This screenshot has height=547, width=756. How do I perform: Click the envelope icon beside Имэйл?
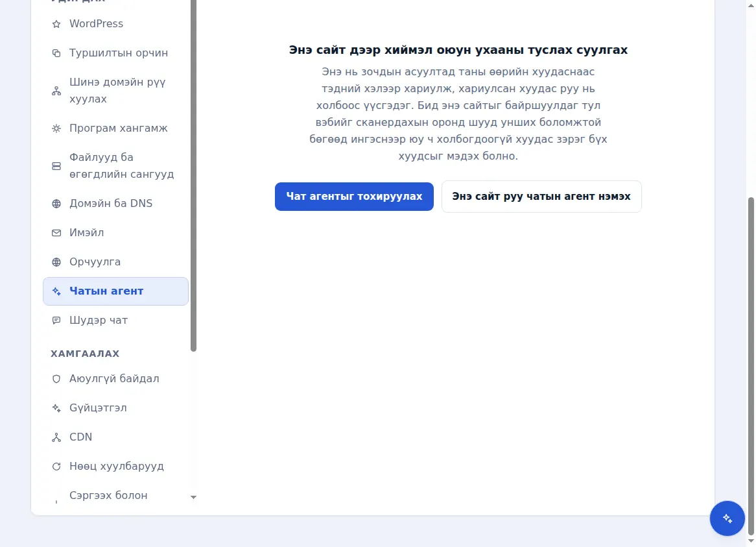(x=56, y=233)
